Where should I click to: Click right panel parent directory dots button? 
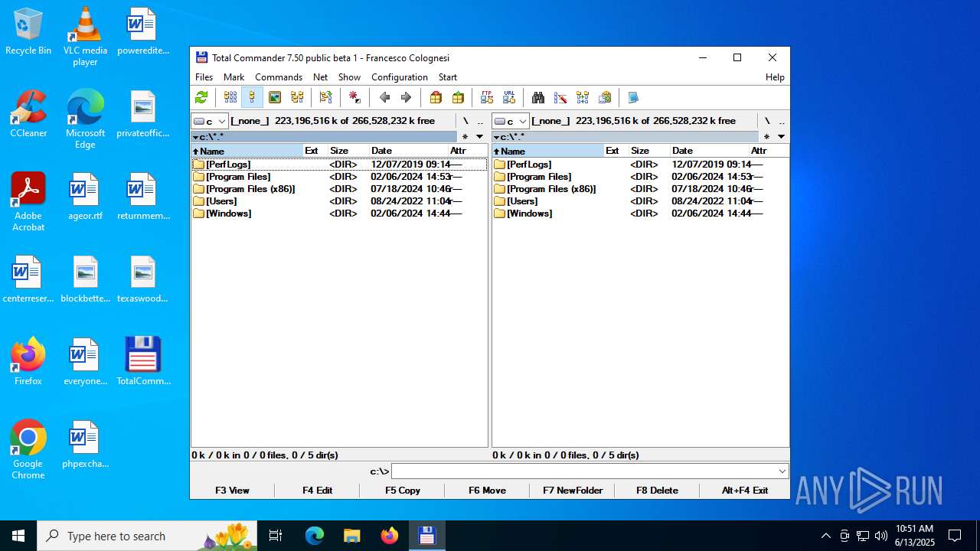click(781, 121)
